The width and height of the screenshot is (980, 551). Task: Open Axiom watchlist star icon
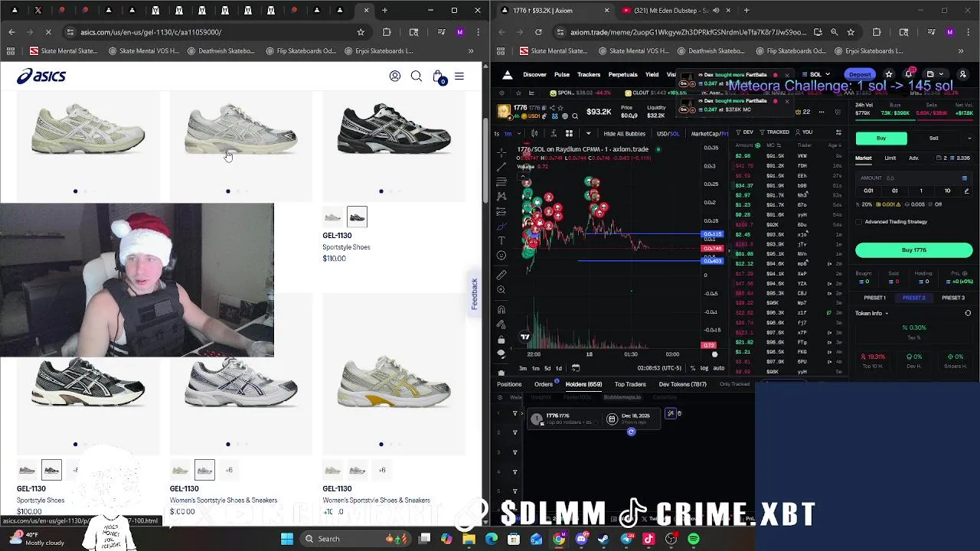(889, 74)
